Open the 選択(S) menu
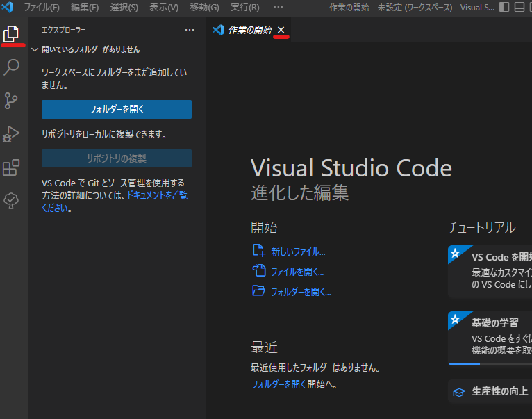This screenshot has width=532, height=419. (x=124, y=8)
